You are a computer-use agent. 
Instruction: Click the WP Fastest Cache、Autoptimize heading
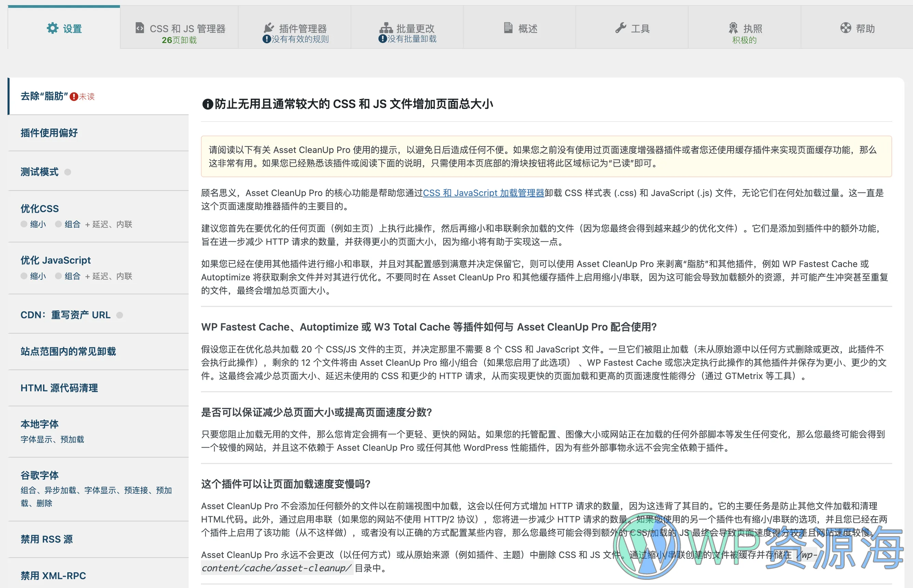click(428, 327)
